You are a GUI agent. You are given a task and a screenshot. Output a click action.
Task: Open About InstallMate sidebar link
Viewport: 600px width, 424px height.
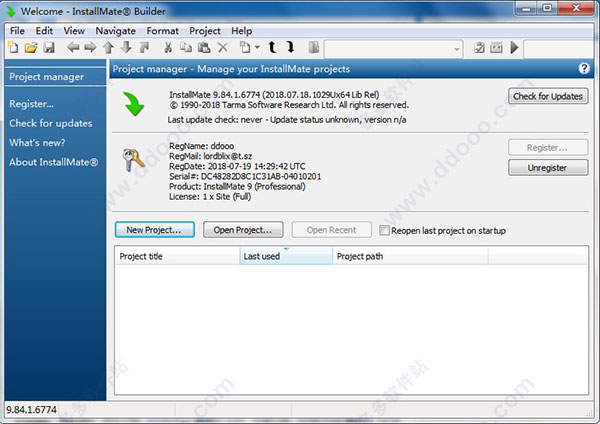point(54,162)
